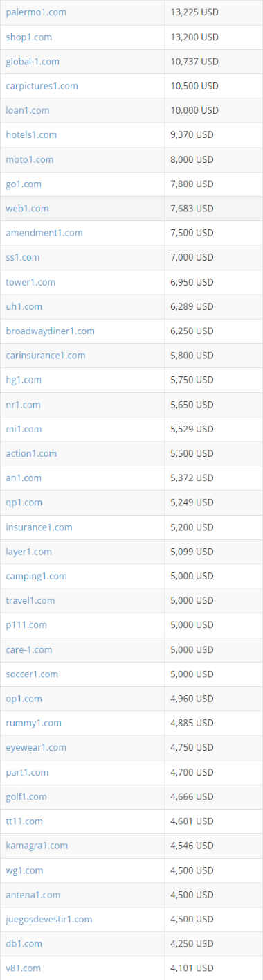This screenshot has height=980, width=263.
Task: Open global-1.com listing
Action: click(x=33, y=61)
